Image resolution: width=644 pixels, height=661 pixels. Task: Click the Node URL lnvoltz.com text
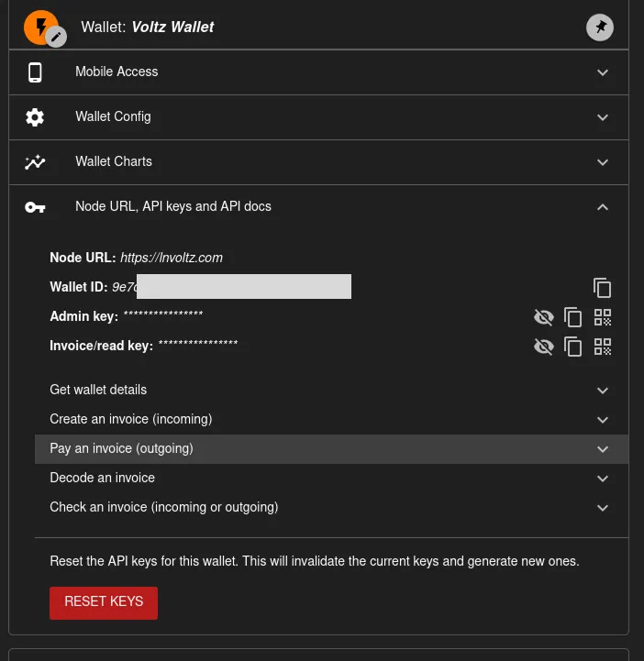click(x=172, y=258)
